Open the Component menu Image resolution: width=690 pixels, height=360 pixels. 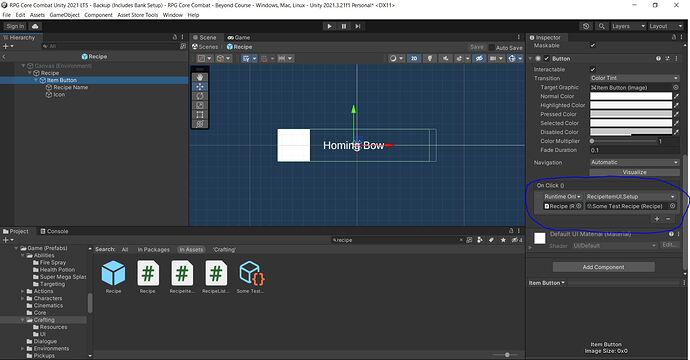pyautogui.click(x=98, y=15)
